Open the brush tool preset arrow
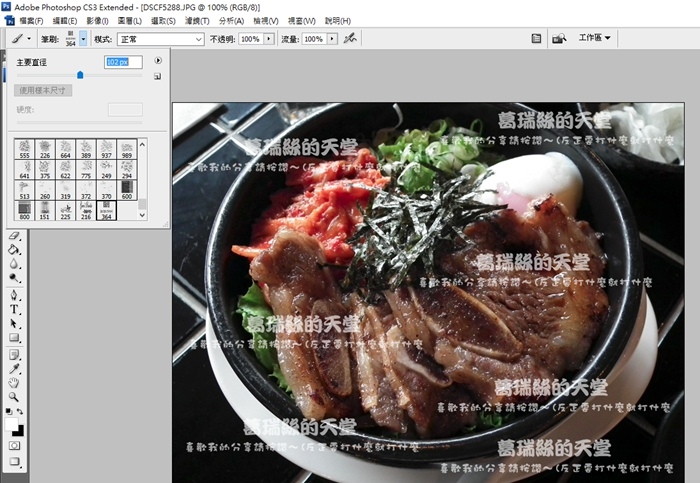The height and width of the screenshot is (483, 700). 29,39
